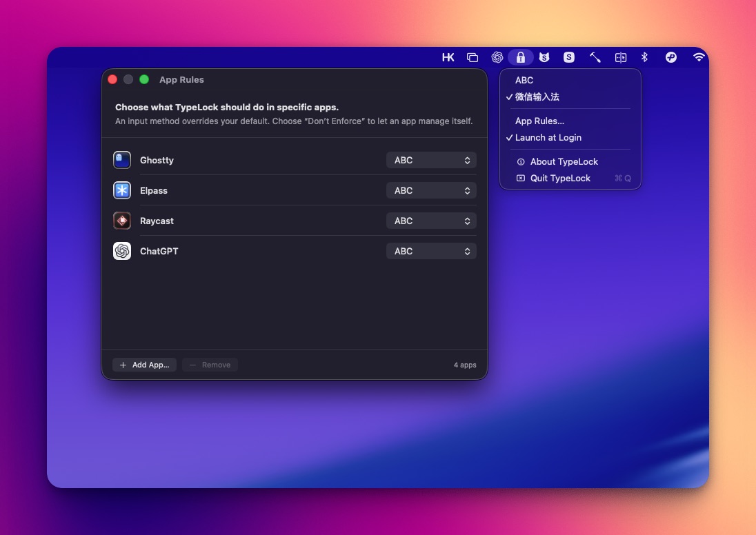Click the Ghostty app icon

(x=122, y=160)
